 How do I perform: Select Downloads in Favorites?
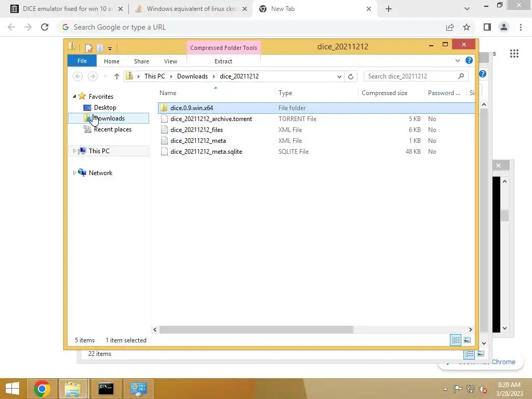pos(109,118)
